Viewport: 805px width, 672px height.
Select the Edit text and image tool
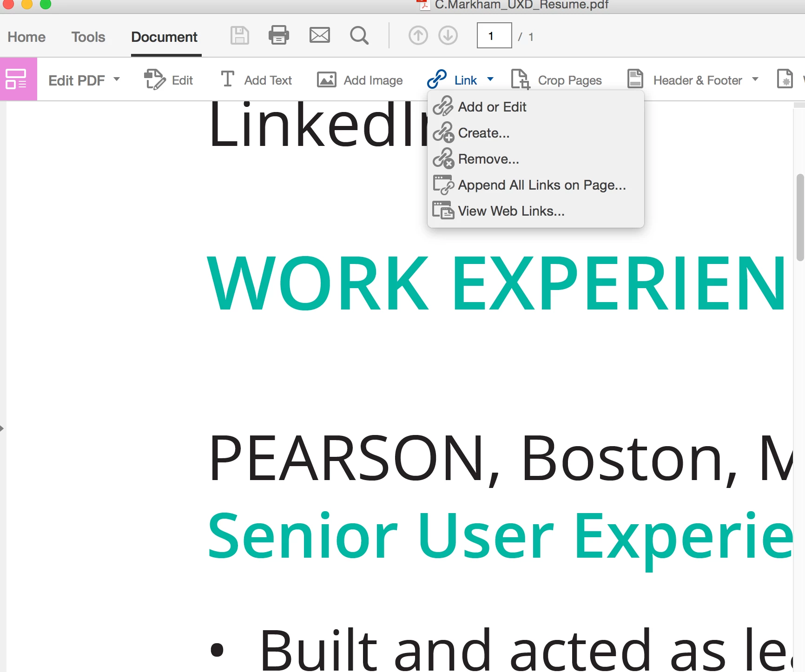click(x=168, y=80)
